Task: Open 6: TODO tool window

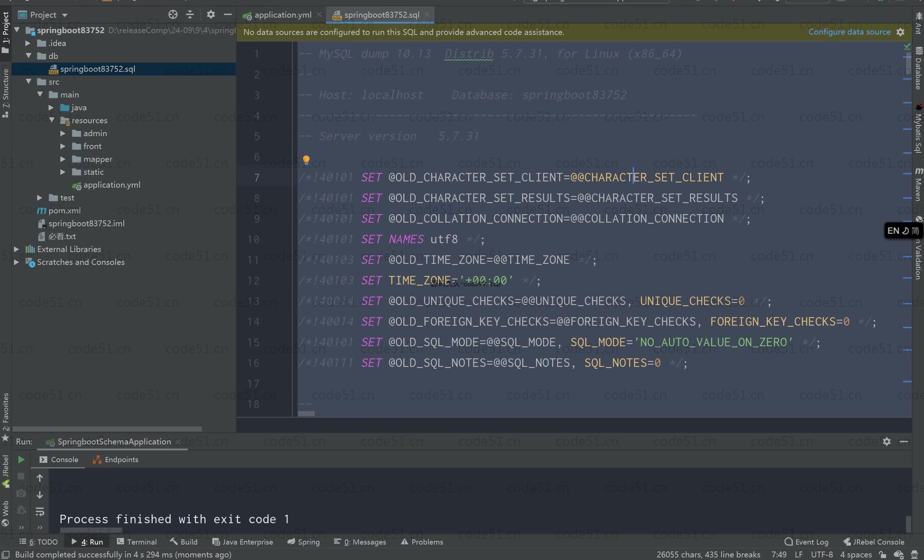Action: pyautogui.click(x=39, y=542)
